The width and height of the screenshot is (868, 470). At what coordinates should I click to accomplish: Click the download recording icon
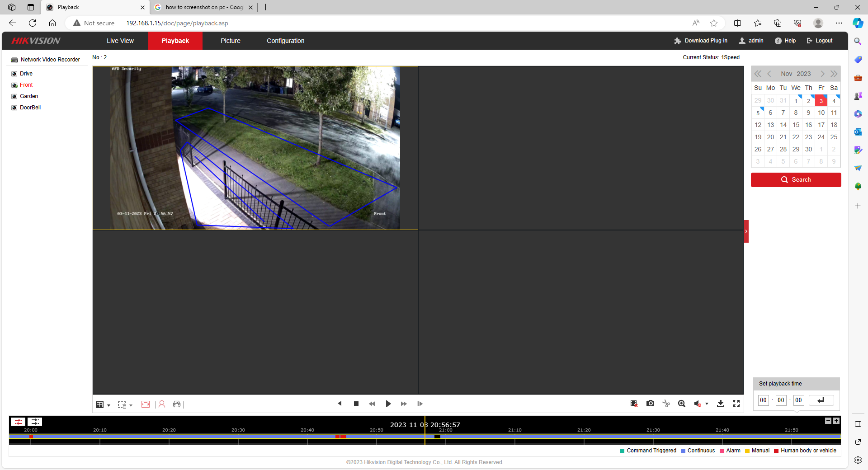(721, 404)
